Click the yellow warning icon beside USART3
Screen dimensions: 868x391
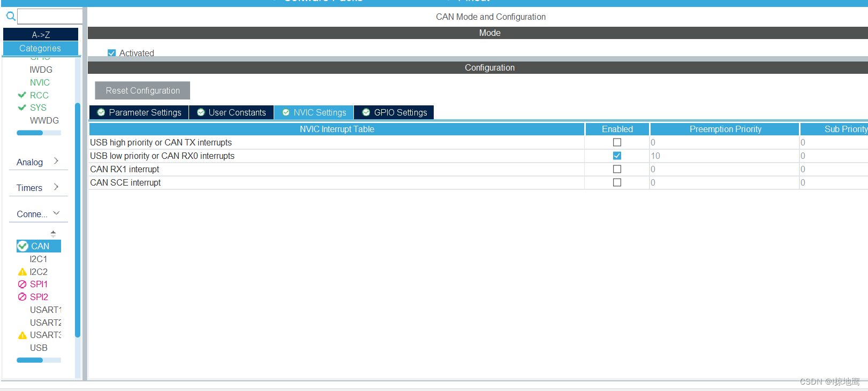pos(22,335)
